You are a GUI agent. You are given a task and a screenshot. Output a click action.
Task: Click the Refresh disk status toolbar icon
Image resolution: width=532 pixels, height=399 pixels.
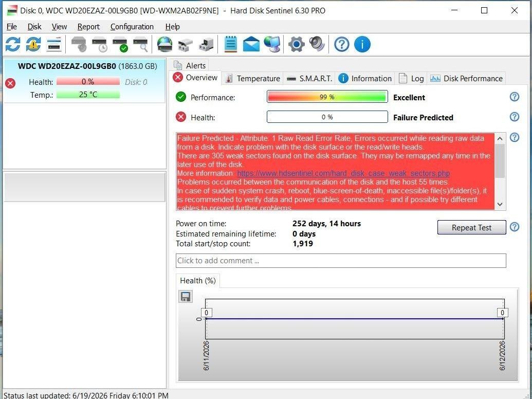[13, 44]
